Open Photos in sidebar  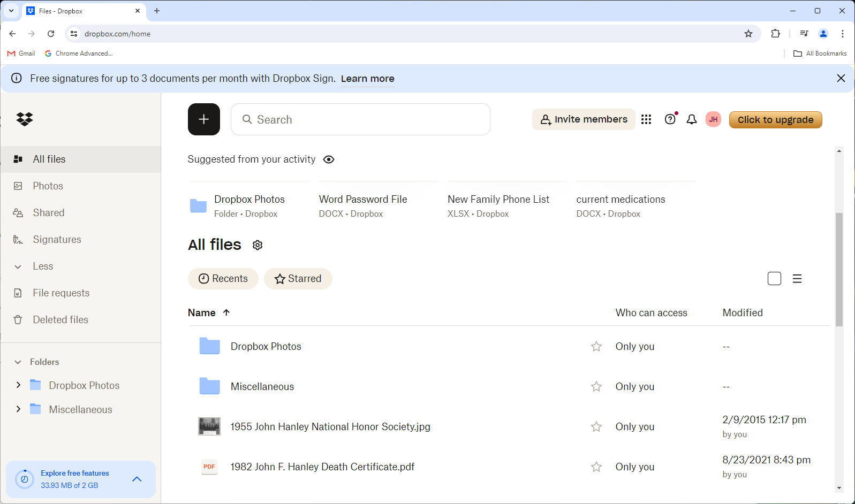(x=80, y=186)
